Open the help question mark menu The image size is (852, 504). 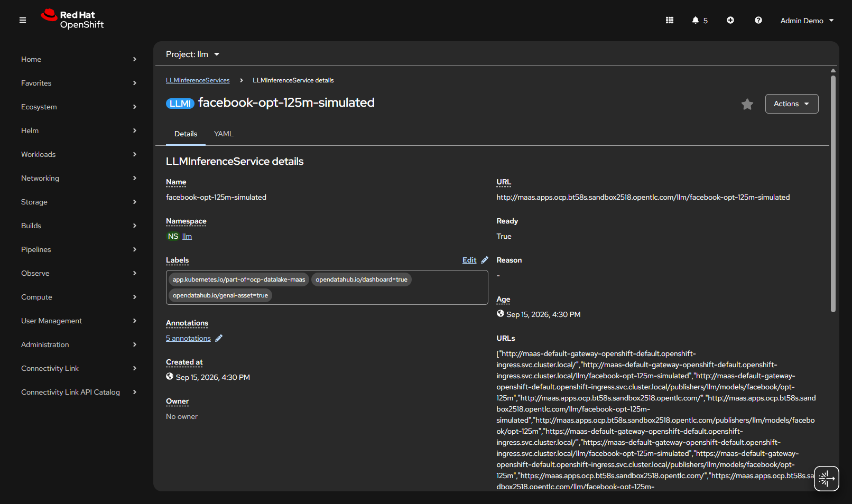[x=758, y=20]
